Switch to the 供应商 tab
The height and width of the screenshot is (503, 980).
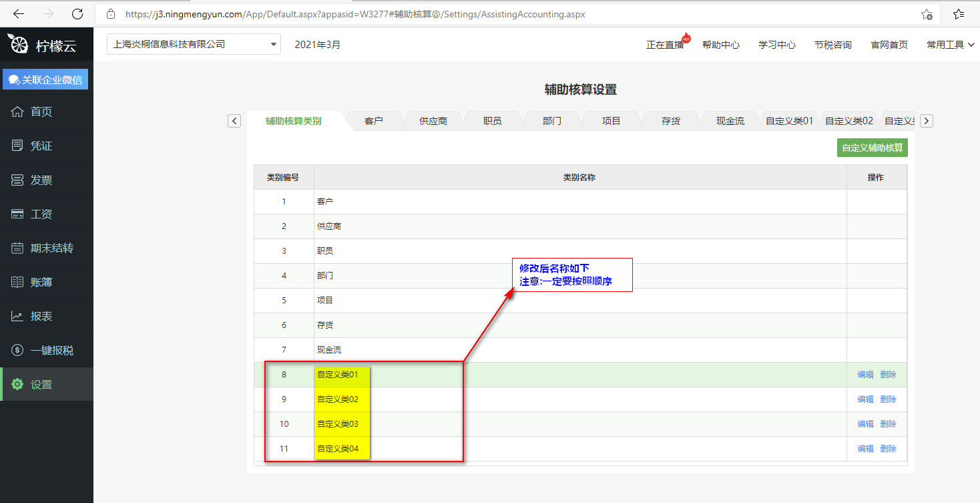click(433, 122)
